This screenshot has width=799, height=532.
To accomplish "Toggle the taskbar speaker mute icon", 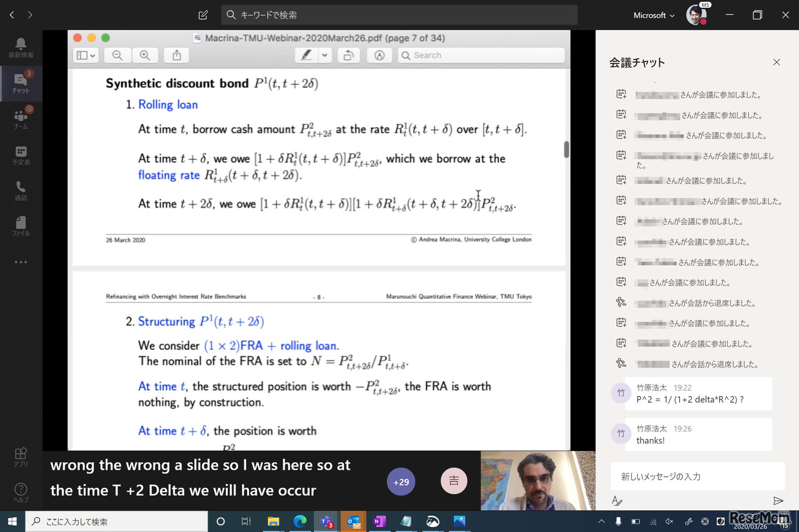I will click(669, 521).
